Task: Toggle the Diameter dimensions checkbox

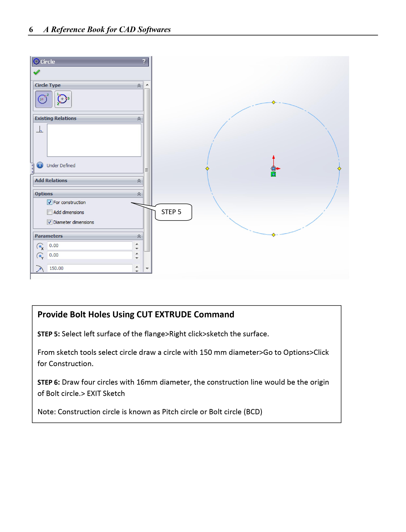Action: (50, 222)
